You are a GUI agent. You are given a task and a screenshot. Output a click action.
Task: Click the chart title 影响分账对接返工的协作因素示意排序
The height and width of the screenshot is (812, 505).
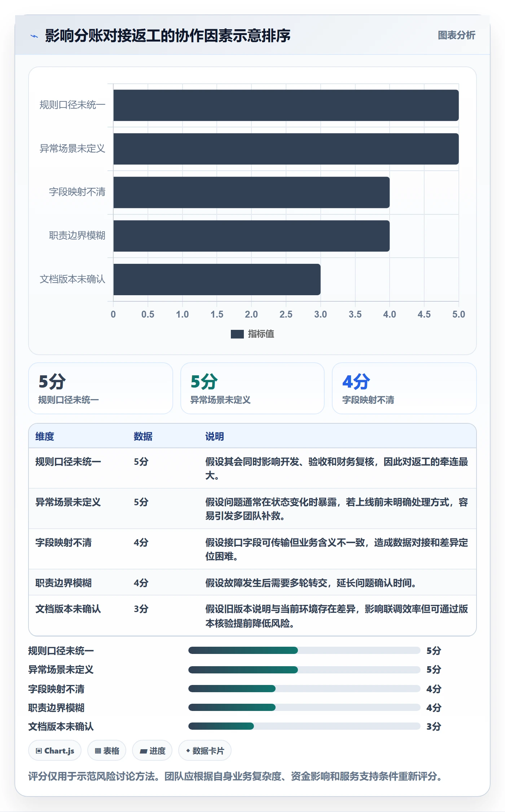[168, 36]
